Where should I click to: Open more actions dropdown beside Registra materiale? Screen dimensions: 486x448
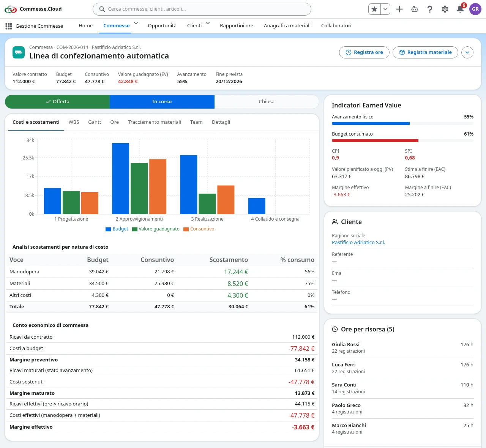tap(467, 52)
